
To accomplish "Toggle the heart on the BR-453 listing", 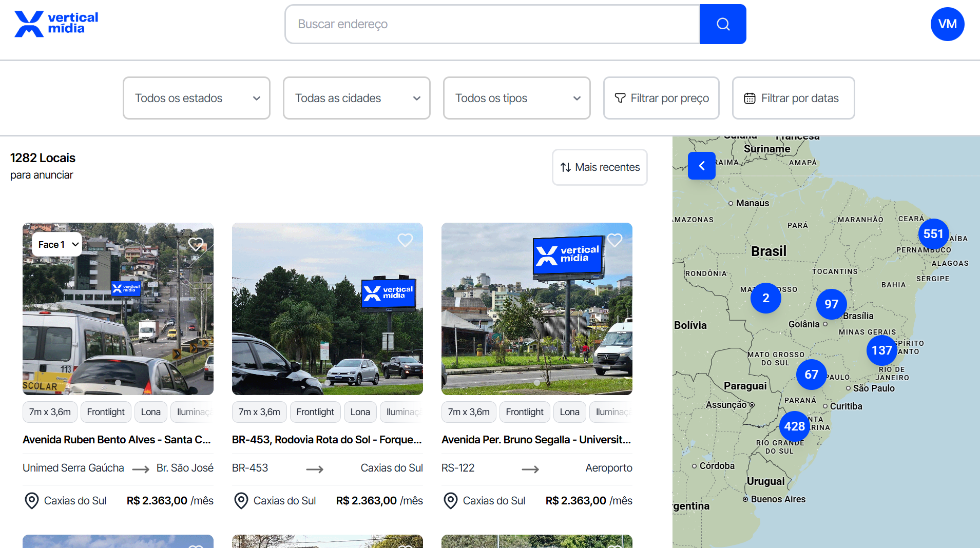I will [405, 240].
